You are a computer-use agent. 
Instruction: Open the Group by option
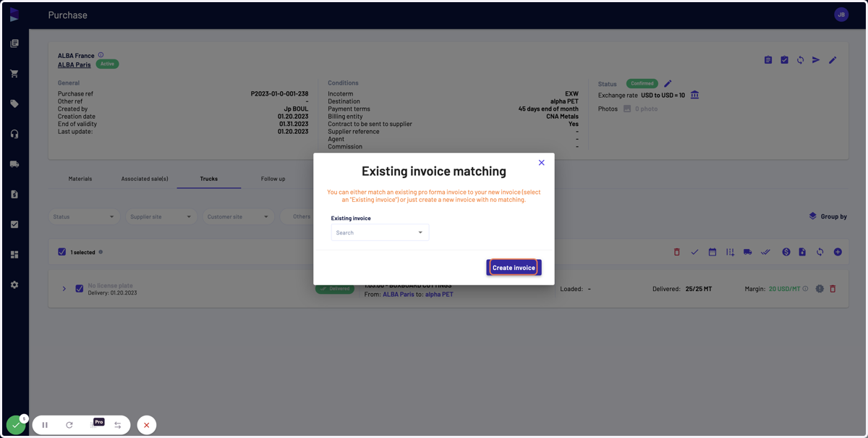[828, 216]
